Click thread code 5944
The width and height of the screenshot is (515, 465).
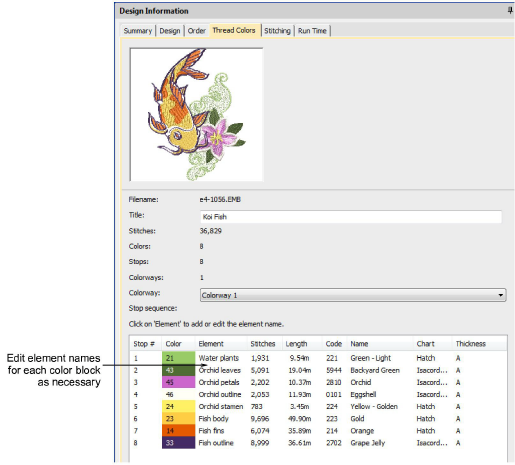333,370
